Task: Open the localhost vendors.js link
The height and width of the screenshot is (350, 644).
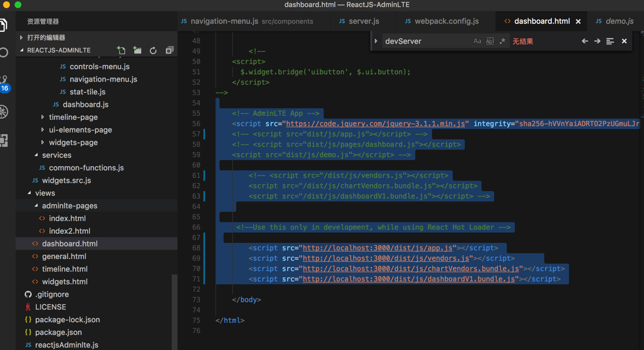Action: [387, 258]
